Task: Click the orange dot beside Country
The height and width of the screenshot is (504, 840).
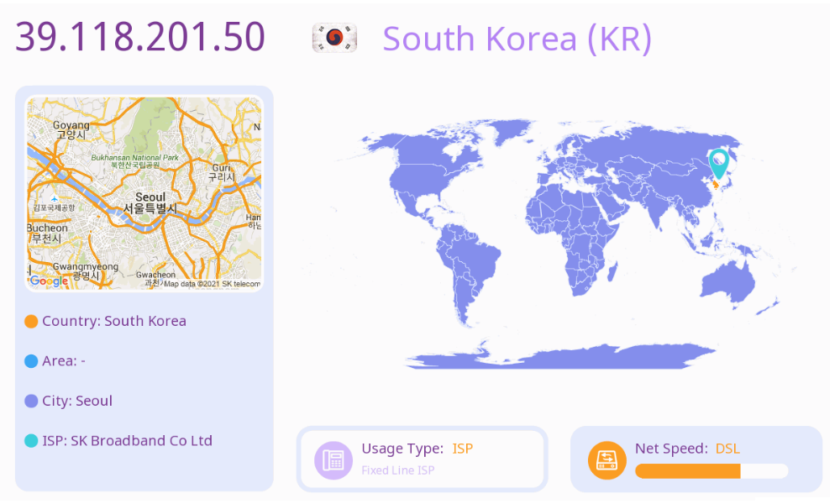Action: pyautogui.click(x=31, y=322)
